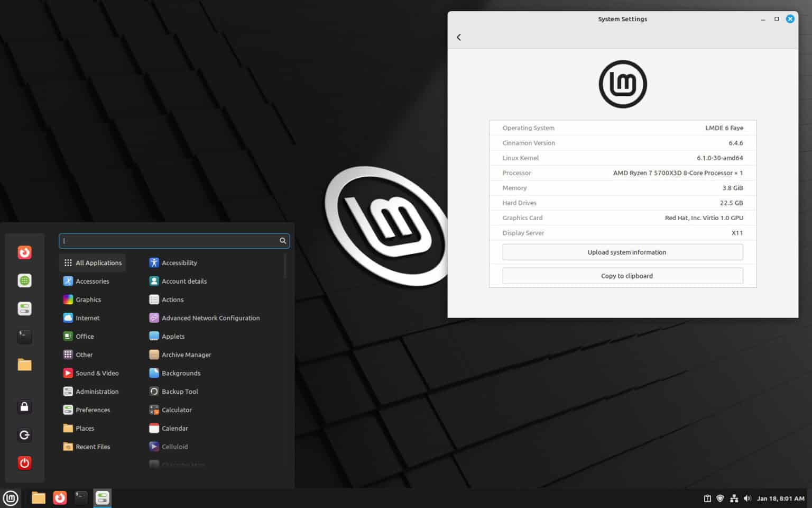The width and height of the screenshot is (812, 508).
Task: Lock the screen using the padlock icon
Action: [x=24, y=406]
